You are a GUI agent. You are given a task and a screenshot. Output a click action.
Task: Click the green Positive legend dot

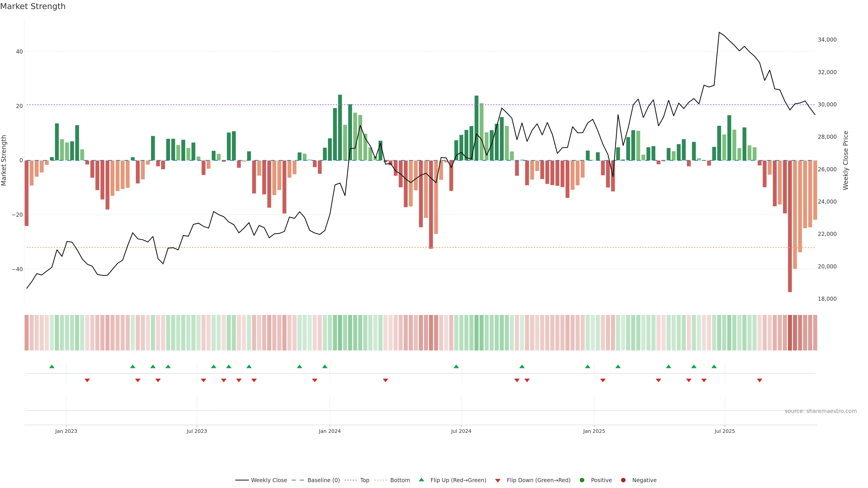tap(582, 480)
